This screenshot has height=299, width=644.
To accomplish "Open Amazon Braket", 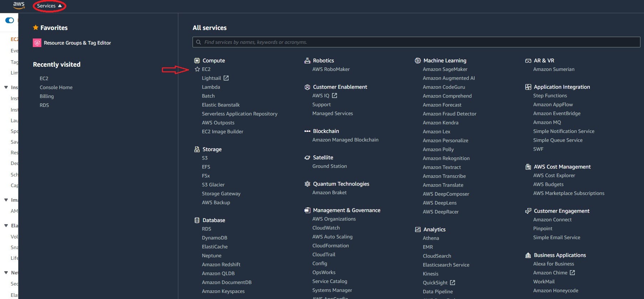I will pos(329,192).
